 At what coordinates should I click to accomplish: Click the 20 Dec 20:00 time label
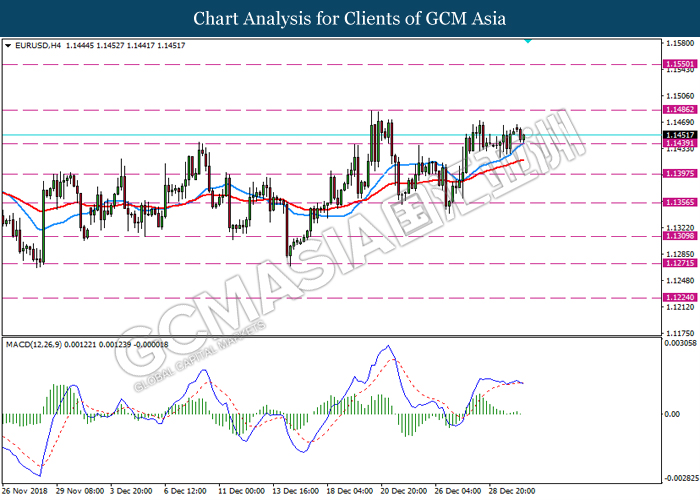point(404,491)
